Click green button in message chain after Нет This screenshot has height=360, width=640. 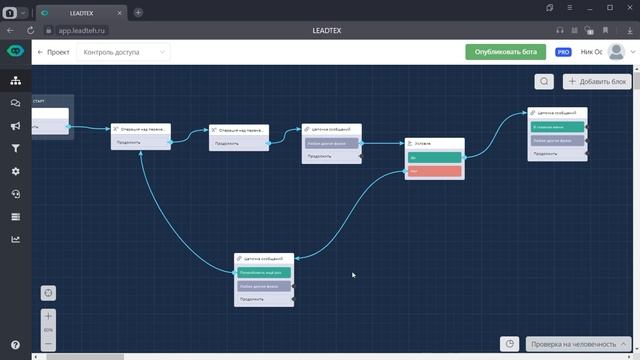coord(264,272)
